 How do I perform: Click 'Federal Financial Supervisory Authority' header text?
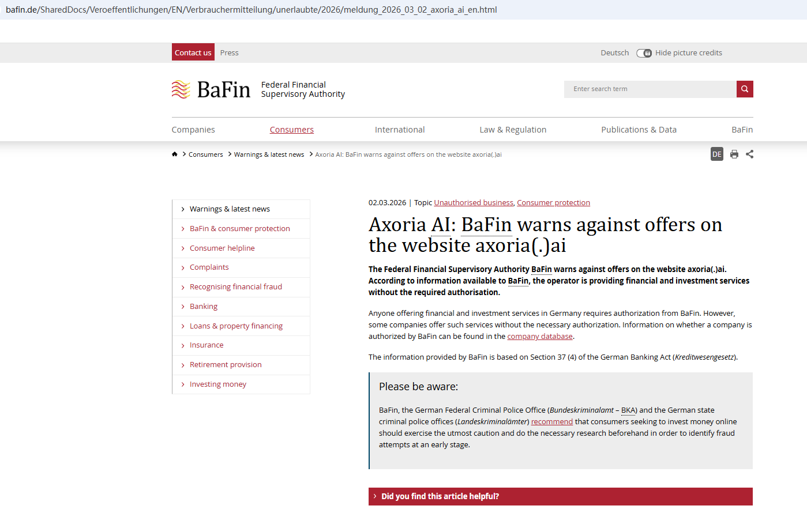click(x=303, y=89)
